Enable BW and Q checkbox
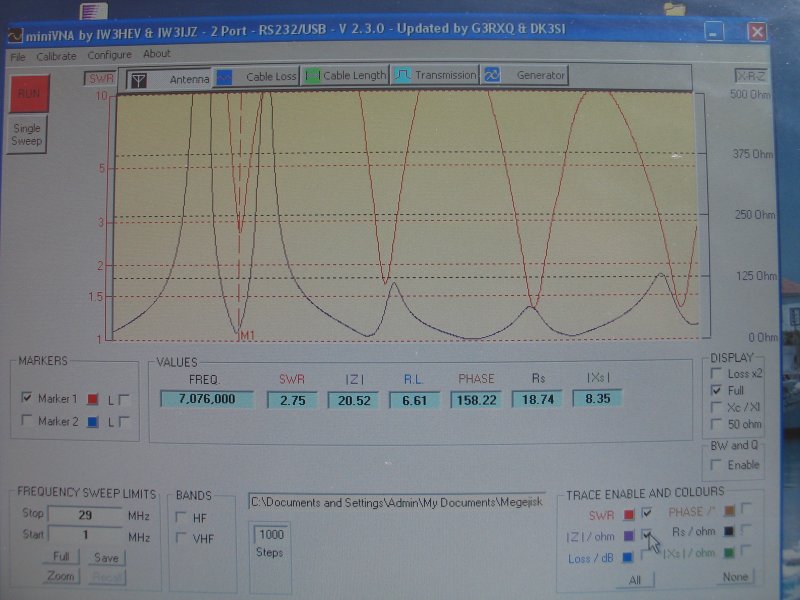800x600 pixels. tap(716, 465)
